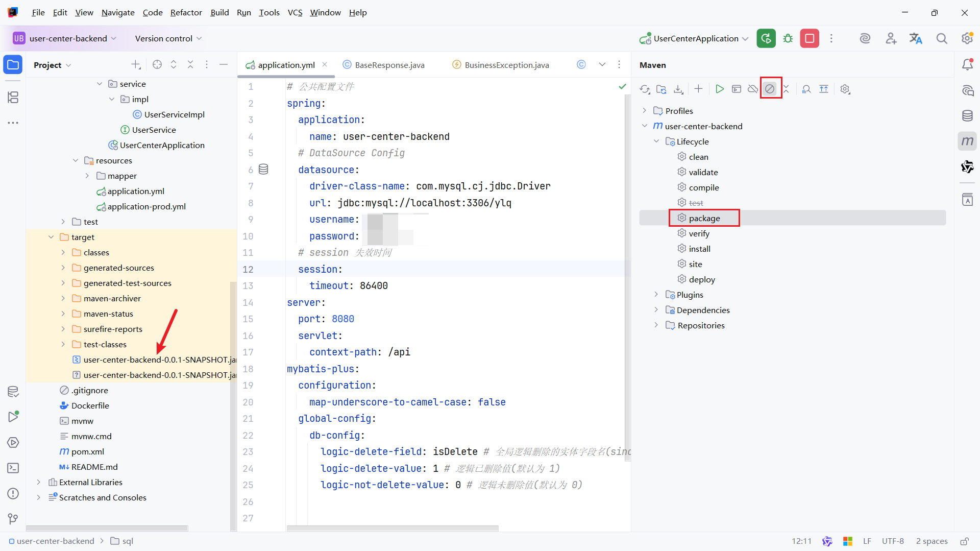Open Project tool window folder icon

(x=13, y=65)
